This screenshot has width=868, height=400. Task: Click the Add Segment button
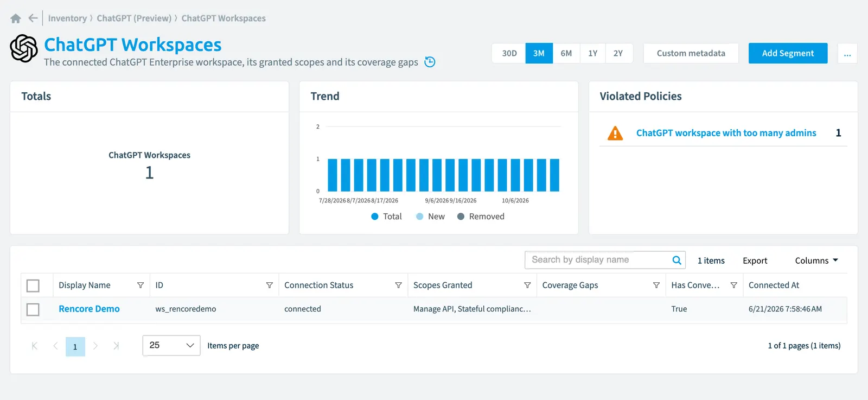788,53
